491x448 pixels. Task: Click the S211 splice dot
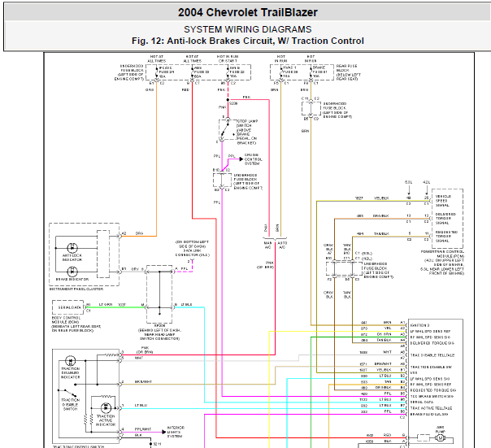point(151,444)
